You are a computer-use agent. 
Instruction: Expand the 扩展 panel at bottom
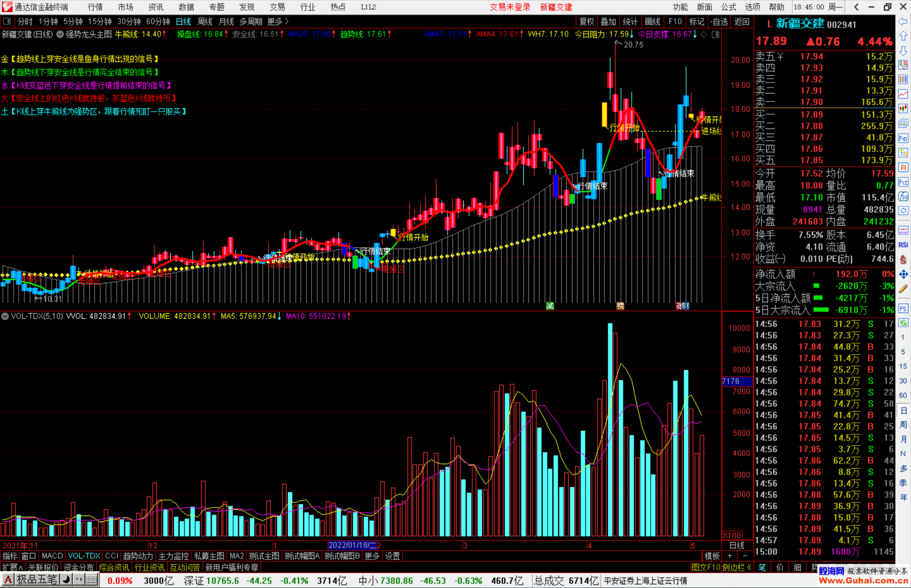[x=12, y=567]
